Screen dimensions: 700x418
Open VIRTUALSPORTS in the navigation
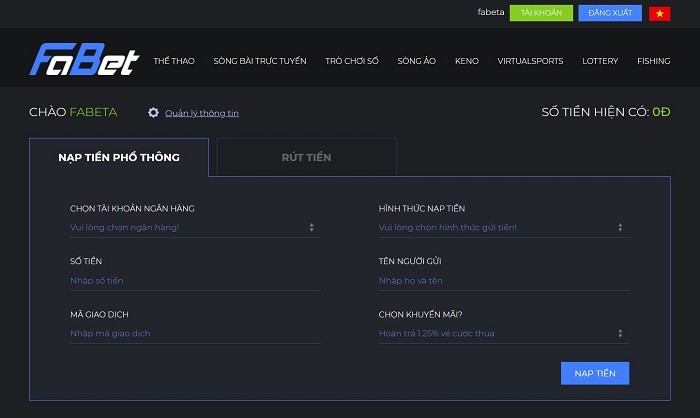click(x=530, y=61)
